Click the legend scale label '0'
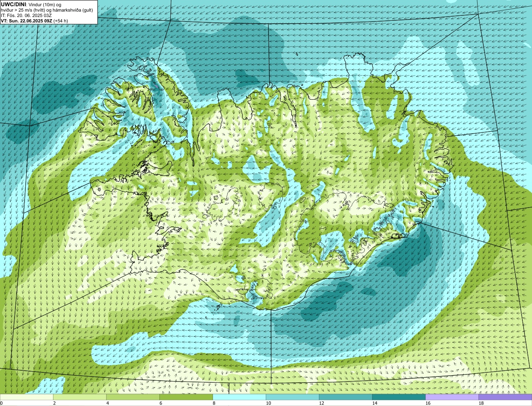 tap(1, 403)
